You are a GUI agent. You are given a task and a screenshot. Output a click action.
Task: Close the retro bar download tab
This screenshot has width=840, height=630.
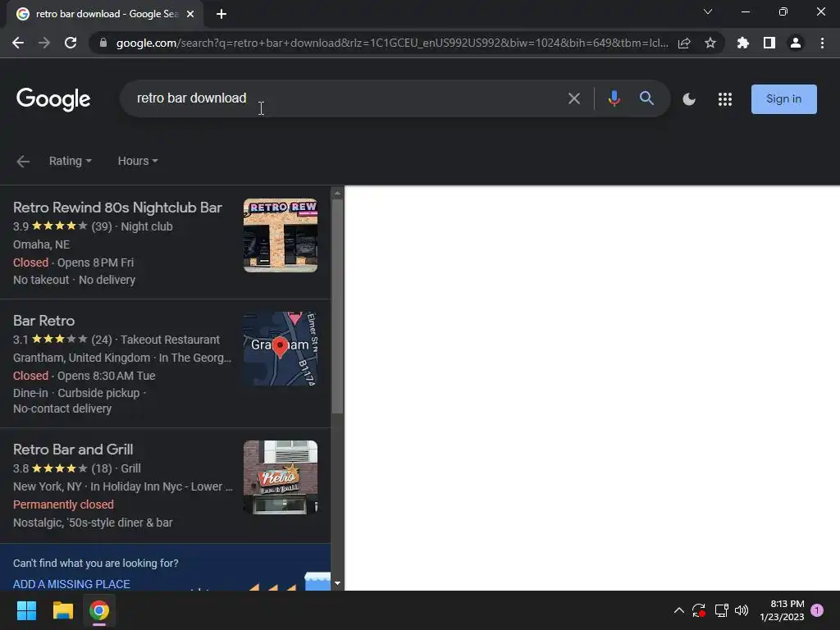click(190, 14)
